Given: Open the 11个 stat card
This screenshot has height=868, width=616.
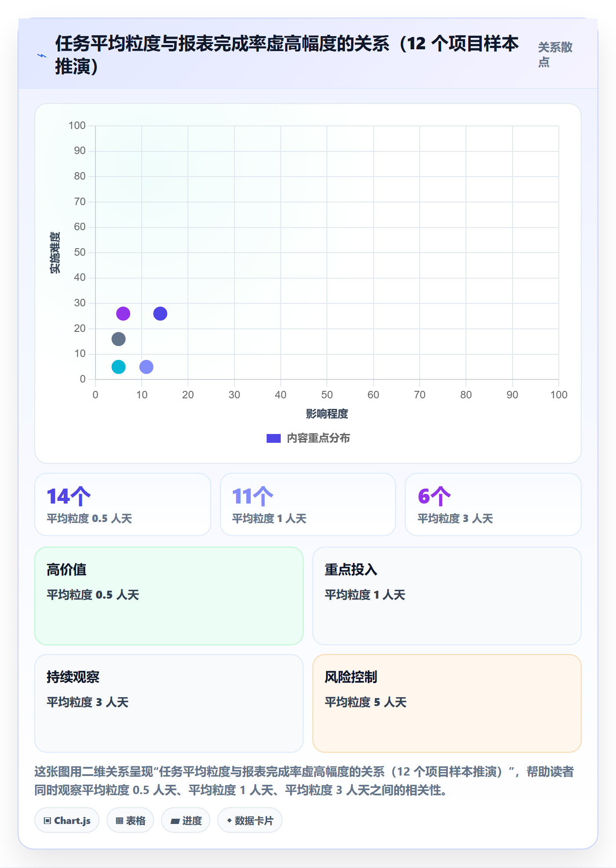Looking at the screenshot, I should (308, 504).
